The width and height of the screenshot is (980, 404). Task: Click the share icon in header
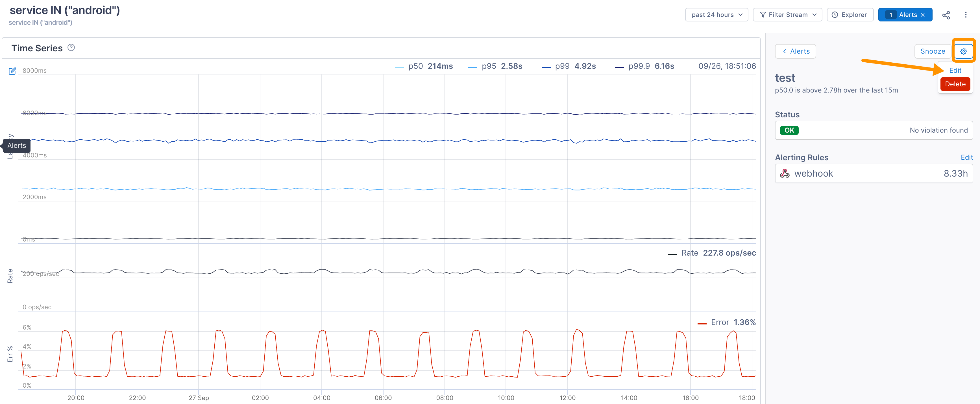coord(946,15)
